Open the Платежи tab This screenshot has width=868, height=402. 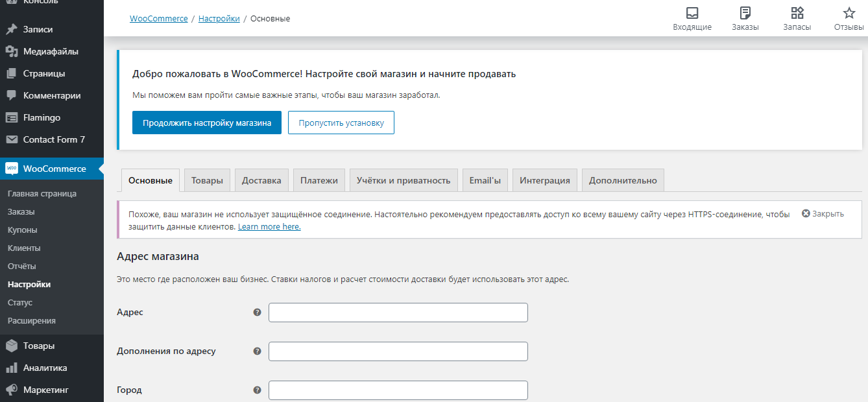click(319, 180)
